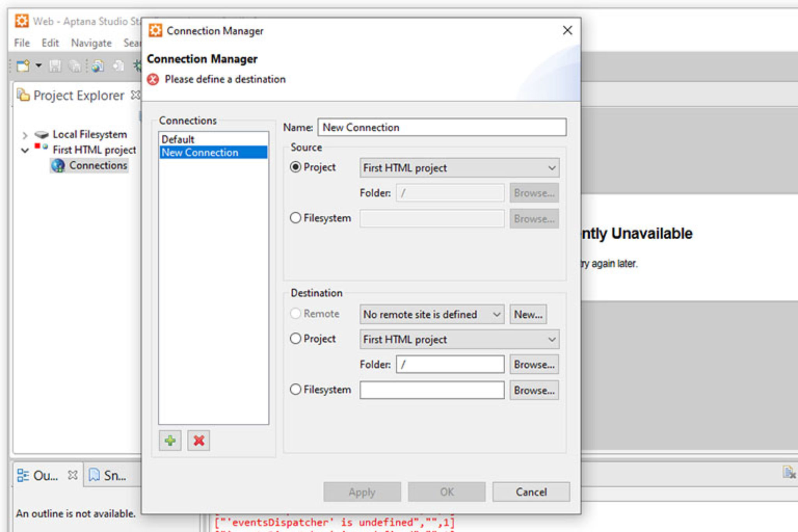This screenshot has width=798, height=532.
Task: Click the OK button
Action: coord(447,492)
